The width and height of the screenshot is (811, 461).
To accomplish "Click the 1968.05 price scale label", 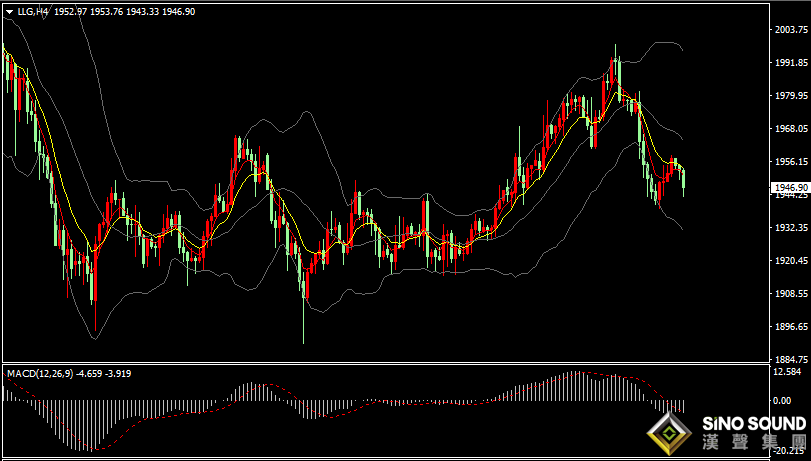I will click(x=792, y=128).
